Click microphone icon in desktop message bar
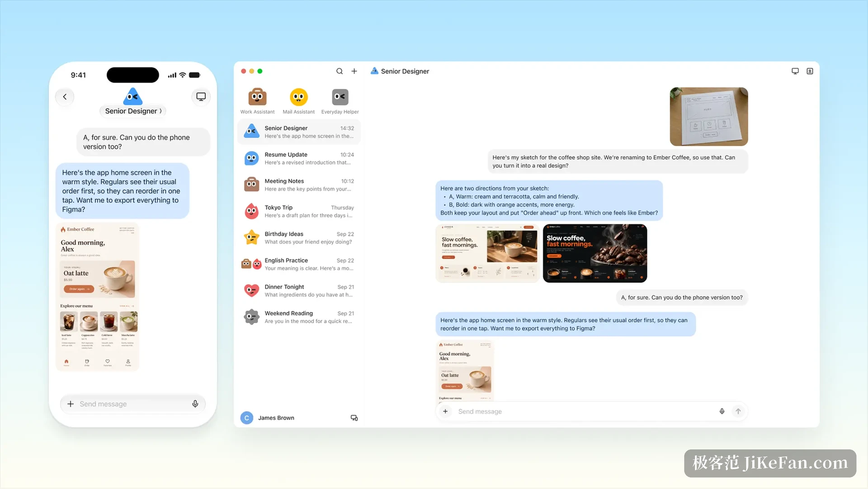This screenshot has height=489, width=868. (722, 411)
